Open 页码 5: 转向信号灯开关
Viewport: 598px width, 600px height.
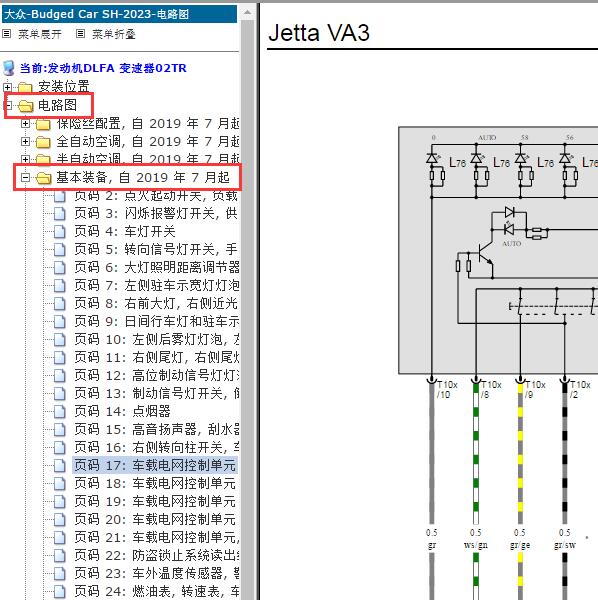[x=156, y=249]
